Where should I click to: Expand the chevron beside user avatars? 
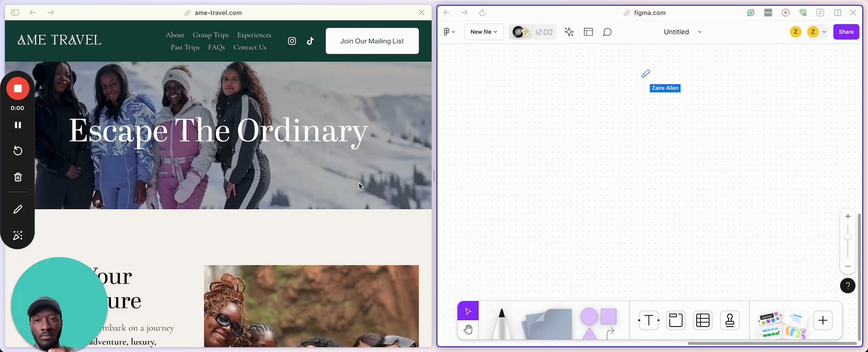[824, 32]
